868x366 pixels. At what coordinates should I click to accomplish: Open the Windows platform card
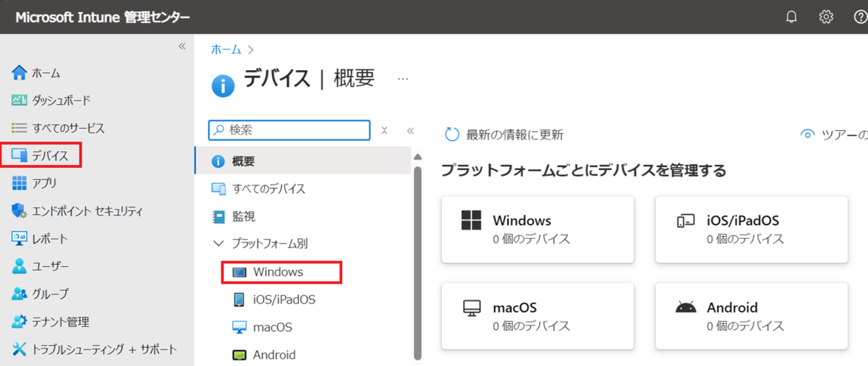tap(537, 229)
